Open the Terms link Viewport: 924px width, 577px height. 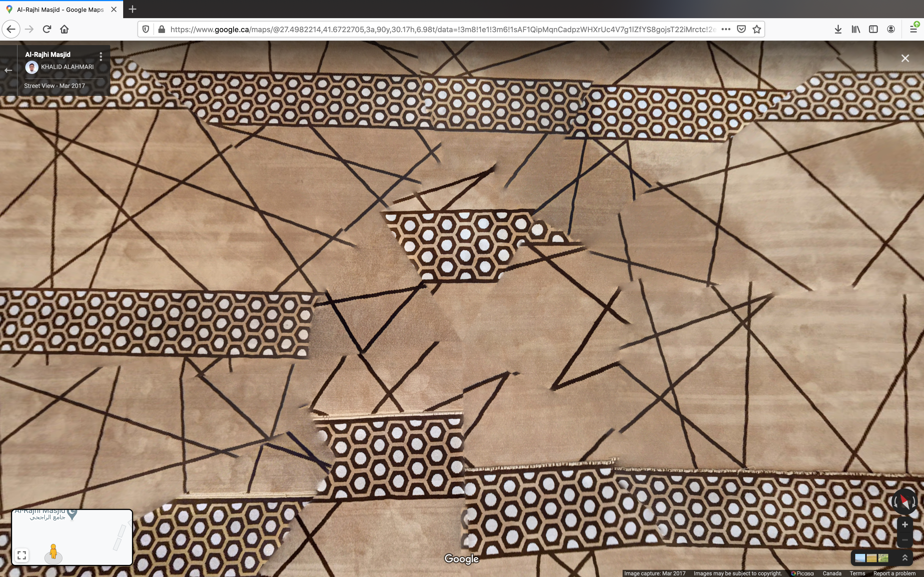(857, 573)
